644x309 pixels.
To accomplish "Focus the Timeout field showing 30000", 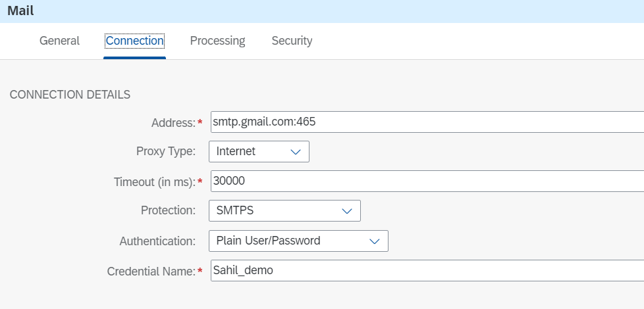I will click(427, 181).
